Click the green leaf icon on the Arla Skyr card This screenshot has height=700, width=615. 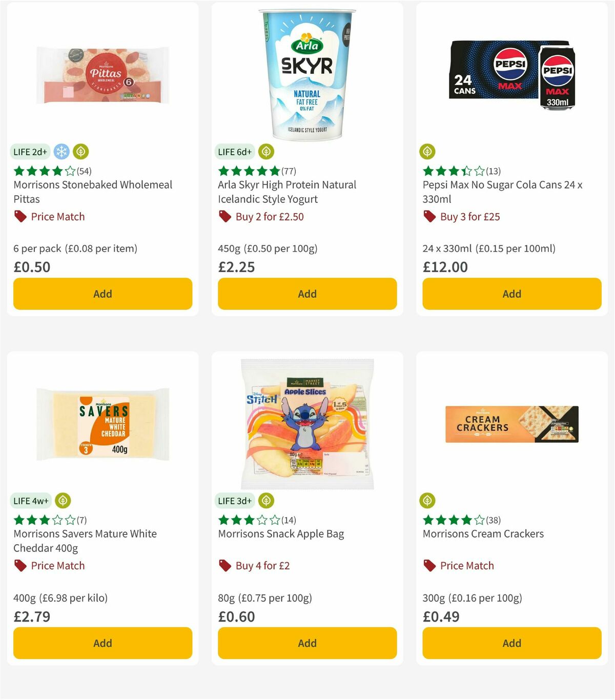pyautogui.click(x=266, y=152)
